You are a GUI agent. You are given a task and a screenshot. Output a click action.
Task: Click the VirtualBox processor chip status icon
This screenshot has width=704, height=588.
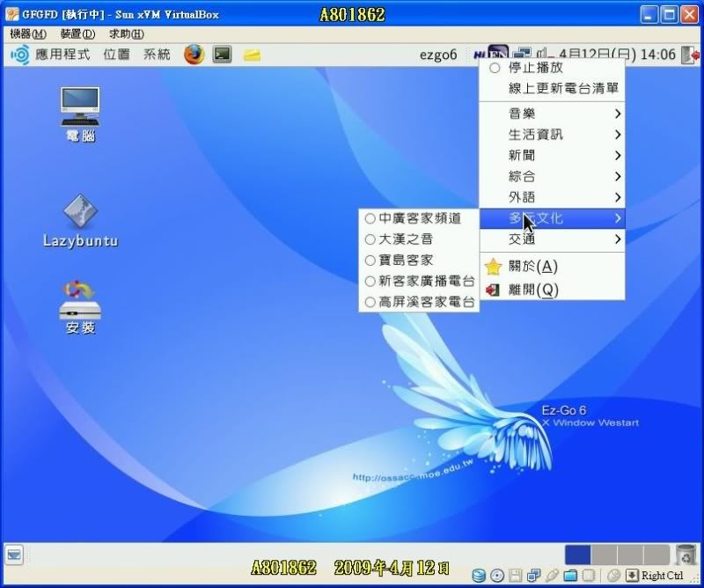pyautogui.click(x=589, y=576)
